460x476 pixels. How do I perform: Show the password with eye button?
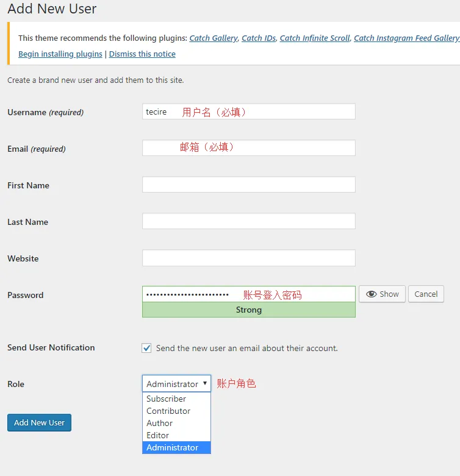[382, 294]
